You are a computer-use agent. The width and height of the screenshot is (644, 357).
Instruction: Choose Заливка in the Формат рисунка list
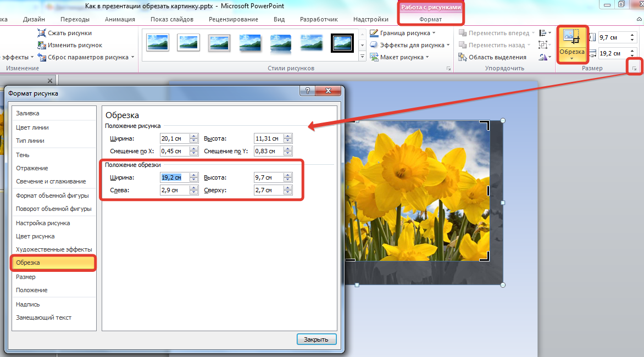click(x=27, y=113)
